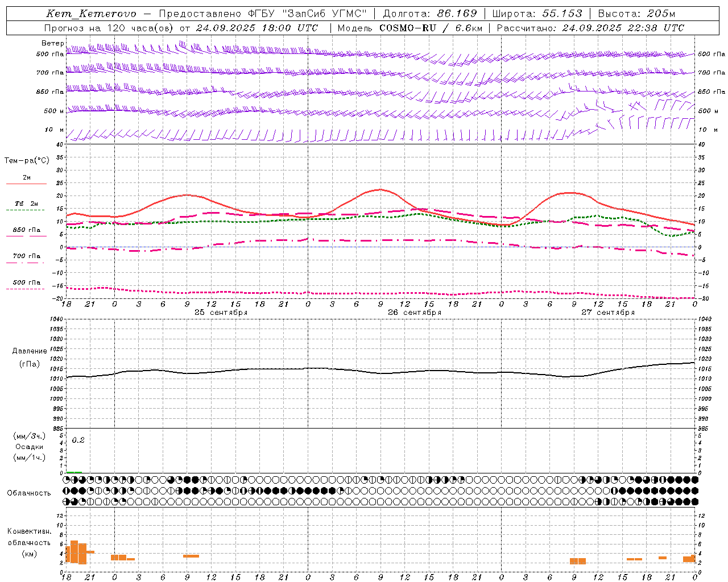Screen dimensions: 728x582
Task: Click the "500 гПа" temperature legend entry
Action: point(26,282)
